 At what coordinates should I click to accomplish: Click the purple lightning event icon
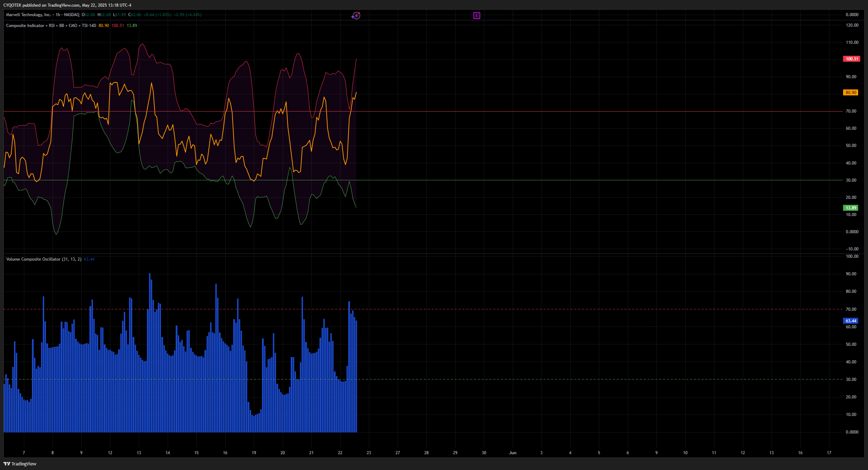point(356,15)
